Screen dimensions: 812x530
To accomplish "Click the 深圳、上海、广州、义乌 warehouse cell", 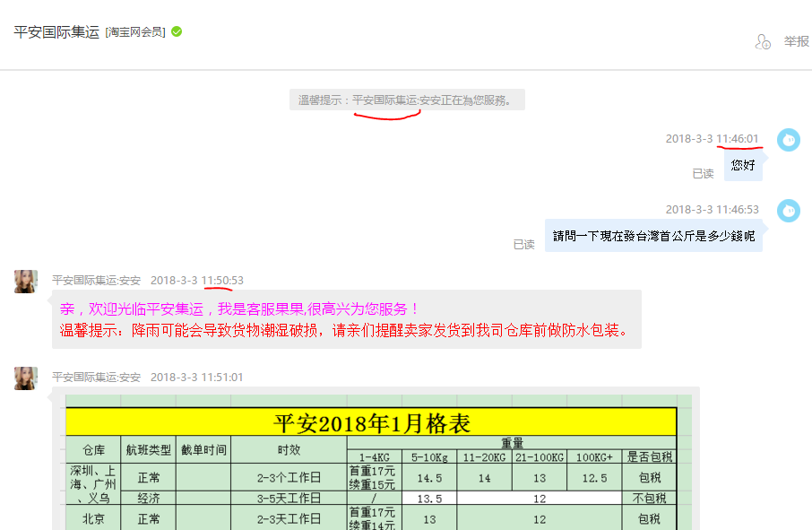I will coord(93,484).
